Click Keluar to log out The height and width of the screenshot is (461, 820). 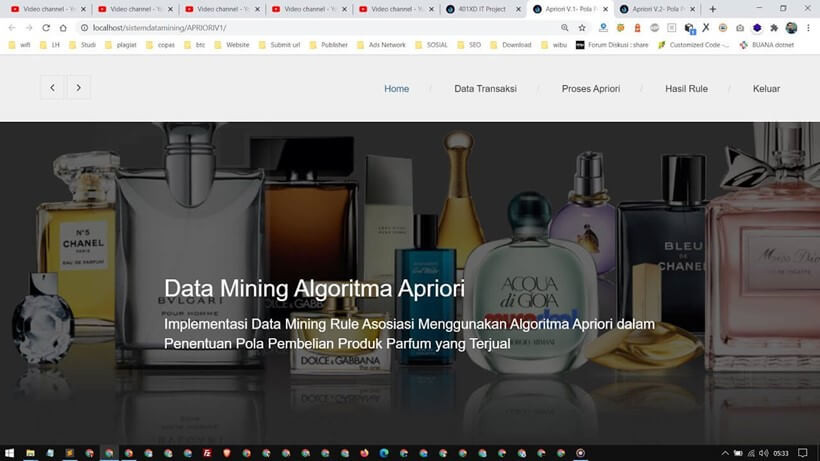click(x=766, y=89)
